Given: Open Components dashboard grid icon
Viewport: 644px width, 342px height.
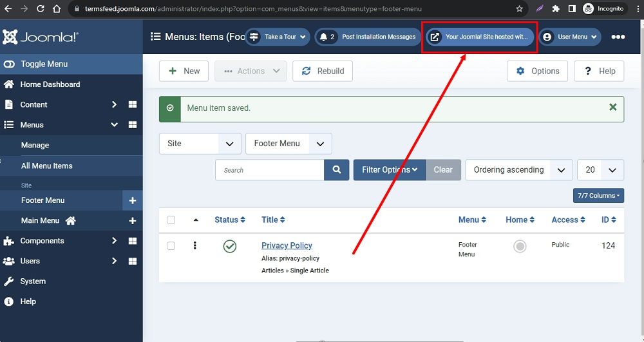Looking at the screenshot, I should pyautogui.click(x=133, y=241).
